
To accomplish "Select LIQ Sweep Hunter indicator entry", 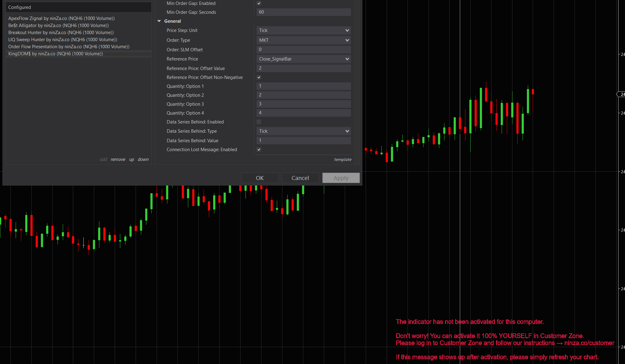I will pos(63,40).
